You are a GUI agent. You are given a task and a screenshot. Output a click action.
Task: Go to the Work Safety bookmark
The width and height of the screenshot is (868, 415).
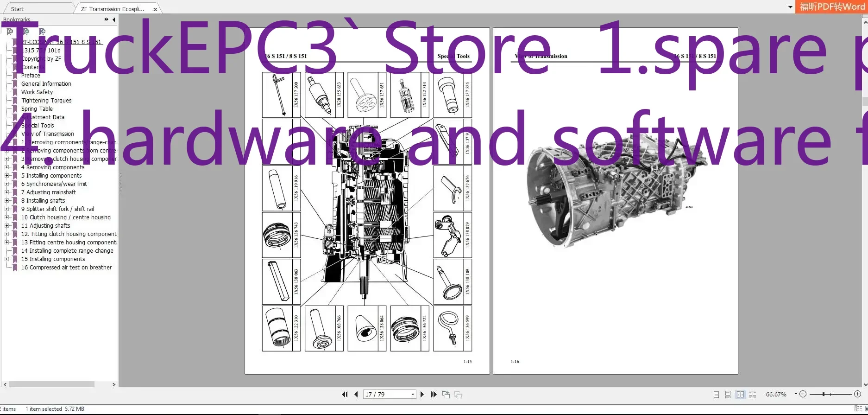pos(37,92)
